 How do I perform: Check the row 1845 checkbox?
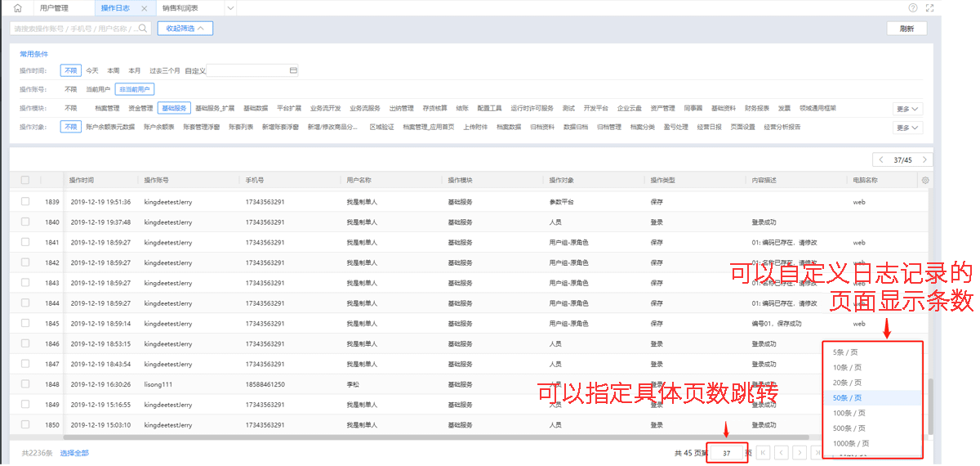[x=25, y=323]
